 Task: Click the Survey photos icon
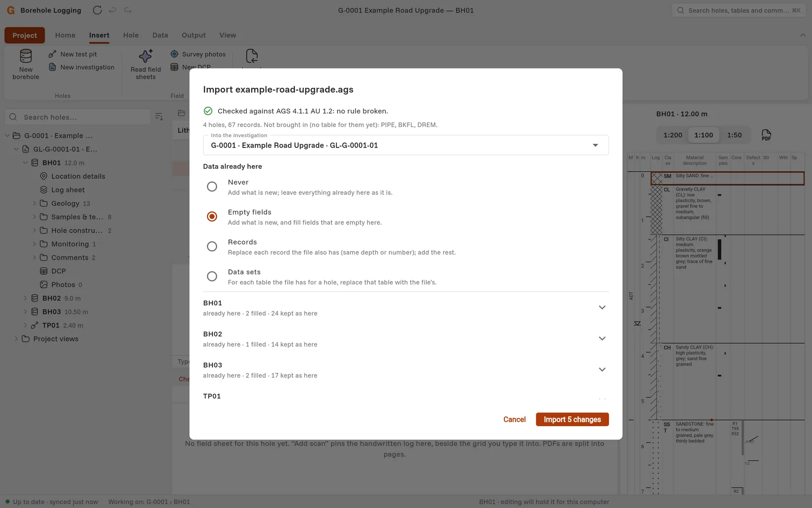(x=174, y=54)
